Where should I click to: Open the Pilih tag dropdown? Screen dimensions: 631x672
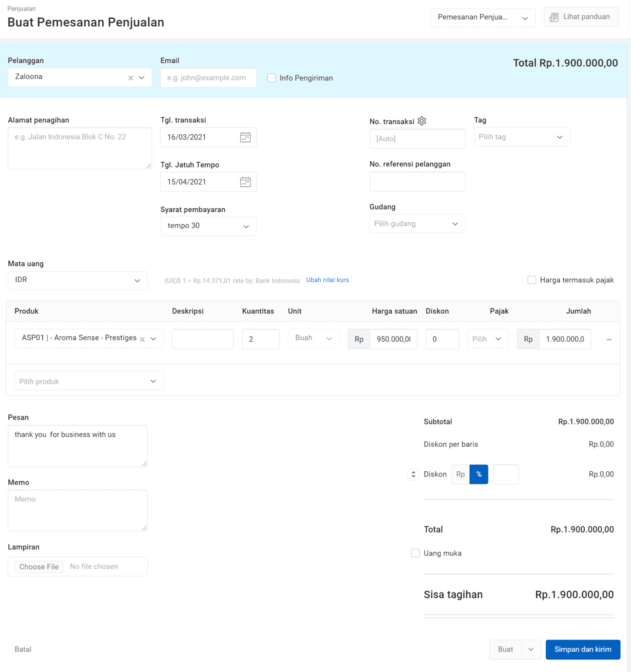[x=522, y=137]
